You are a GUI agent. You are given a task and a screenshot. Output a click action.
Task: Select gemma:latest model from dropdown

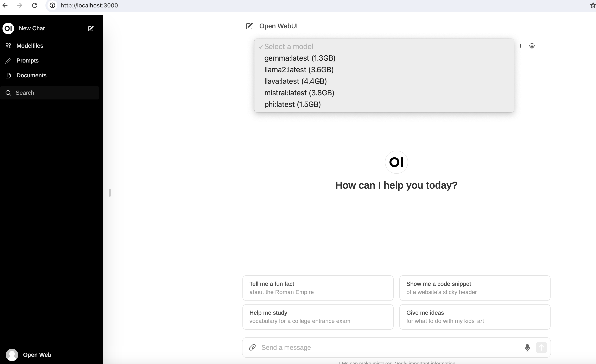(x=300, y=58)
